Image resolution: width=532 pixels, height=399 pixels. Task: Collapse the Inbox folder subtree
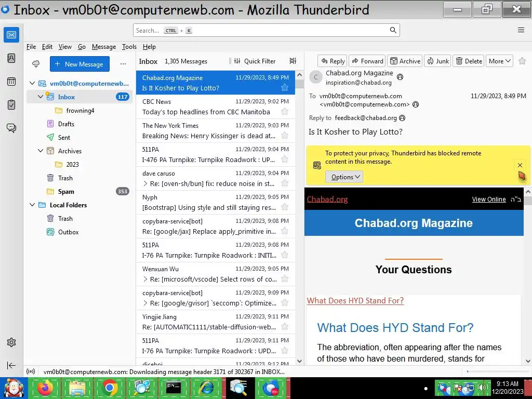click(x=41, y=97)
